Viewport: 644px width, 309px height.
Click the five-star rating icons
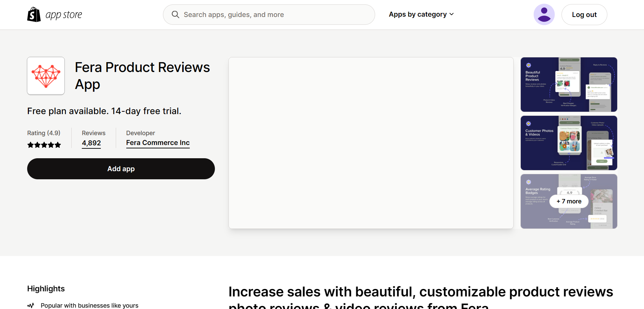point(44,145)
